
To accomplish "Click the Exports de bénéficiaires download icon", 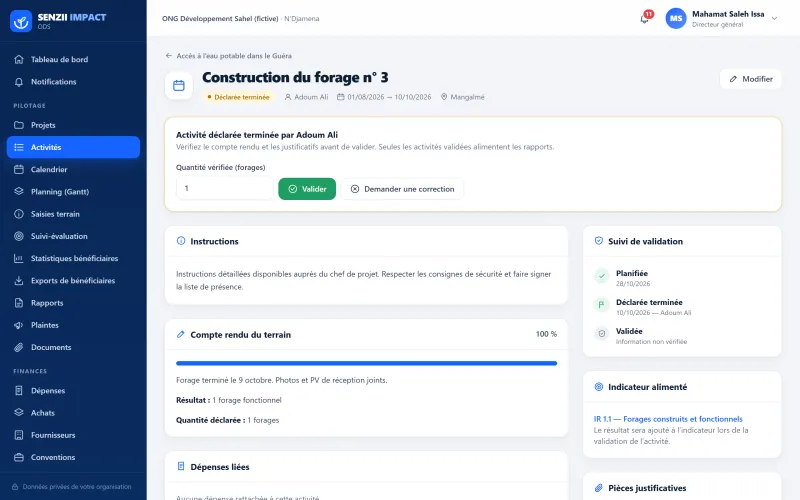I will pyautogui.click(x=19, y=281).
